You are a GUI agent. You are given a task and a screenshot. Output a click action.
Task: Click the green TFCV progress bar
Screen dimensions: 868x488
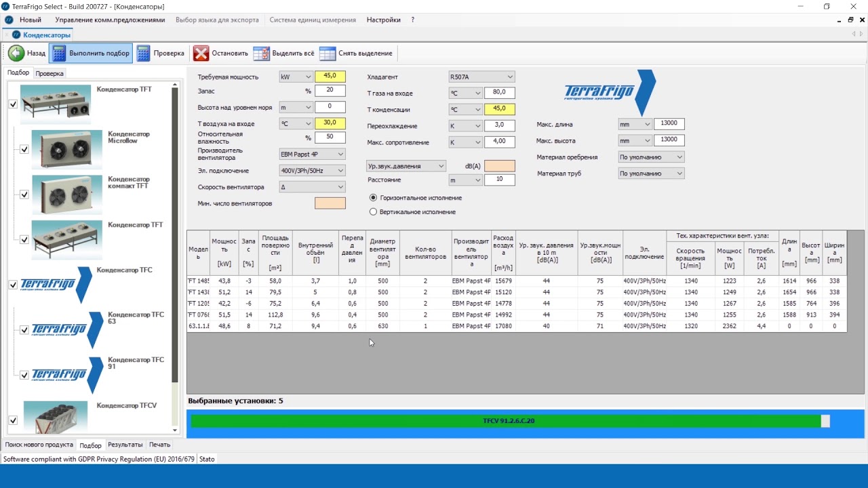point(505,421)
